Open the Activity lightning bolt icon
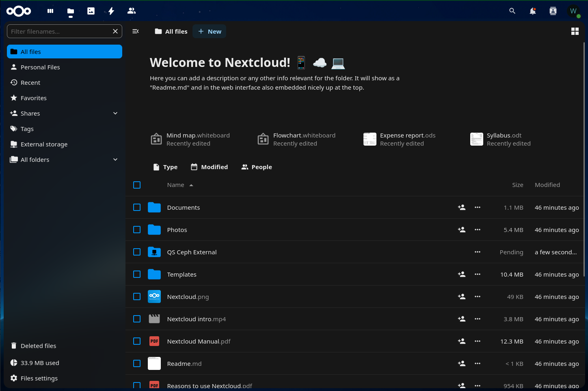Screen dimensions: 588x391 [111, 11]
